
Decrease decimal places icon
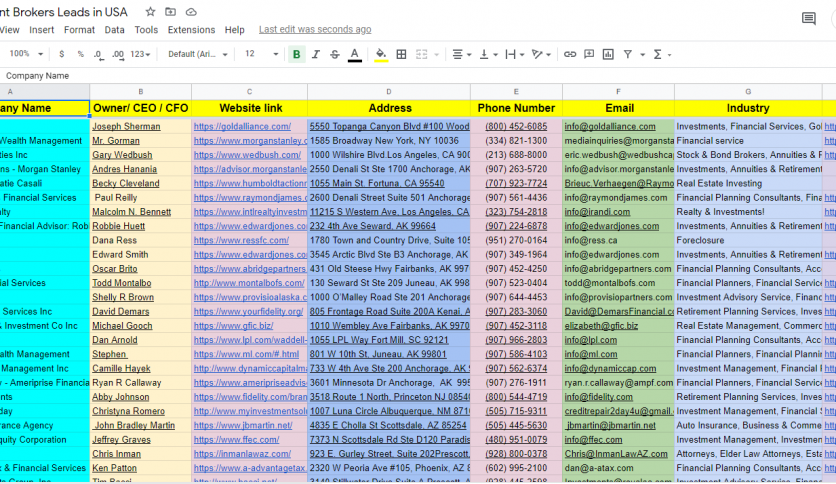coord(99,54)
